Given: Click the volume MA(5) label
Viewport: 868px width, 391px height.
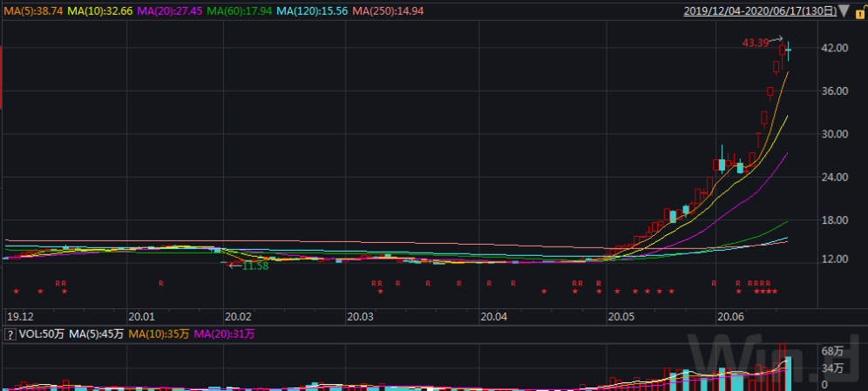Looking at the screenshot, I should [95, 334].
